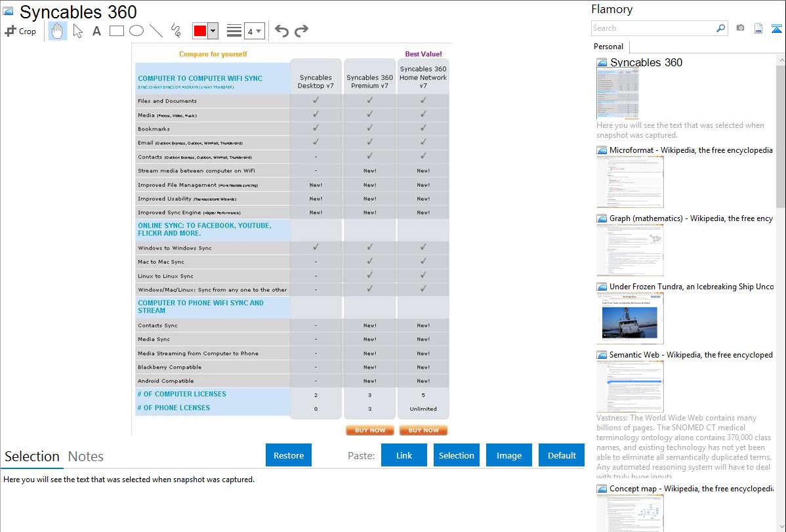Image resolution: width=786 pixels, height=532 pixels.
Task: Click the icon beside Graph (mathematics) title
Action: tap(602, 218)
